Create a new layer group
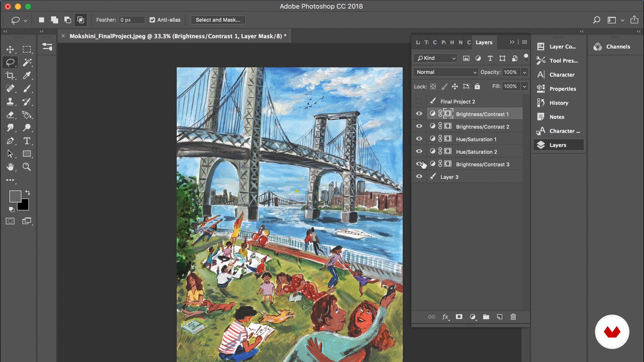644x362 pixels. pyautogui.click(x=486, y=317)
